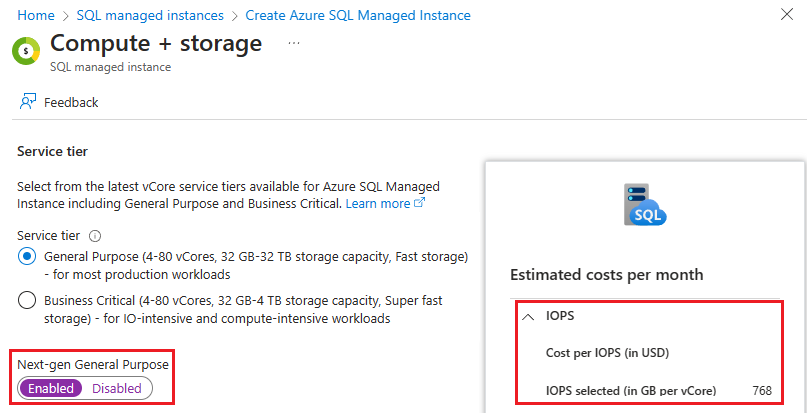The height and width of the screenshot is (413, 807).
Task: Select General Purpose service tier radio
Action: (x=27, y=257)
